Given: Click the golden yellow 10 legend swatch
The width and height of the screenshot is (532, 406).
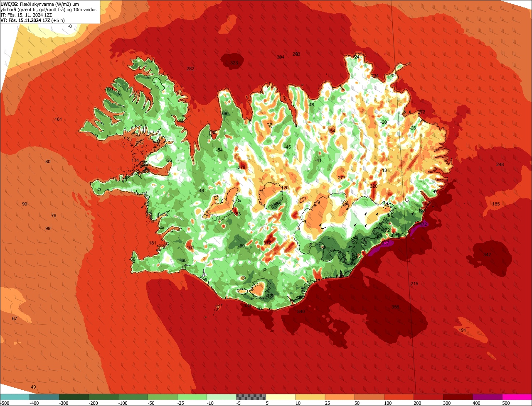Looking at the screenshot, I should [x=310, y=396].
